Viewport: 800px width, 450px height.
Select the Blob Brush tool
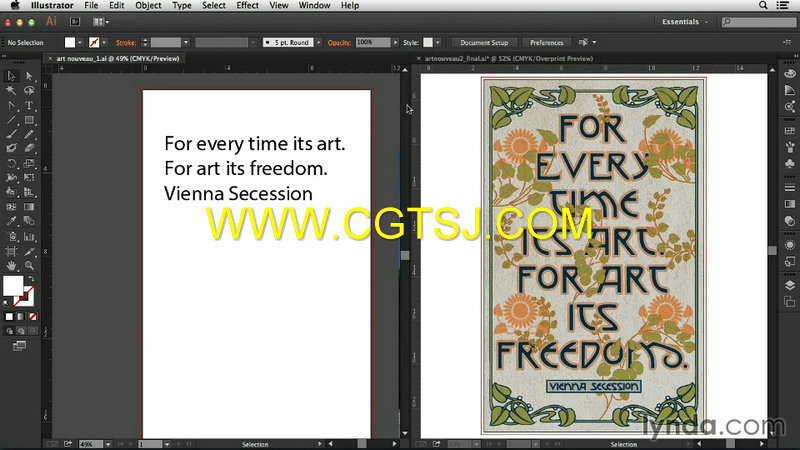coord(11,148)
